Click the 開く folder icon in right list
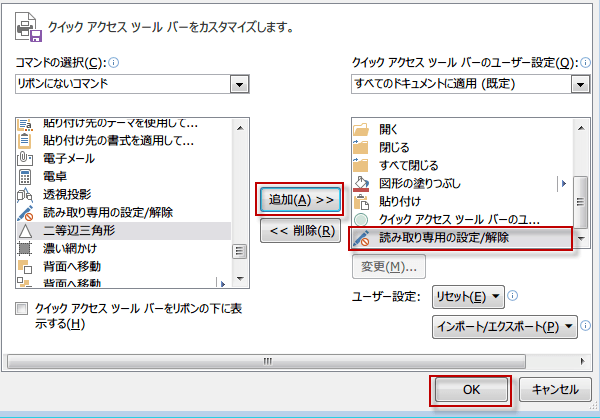This screenshot has width=600, height=418. [x=361, y=129]
